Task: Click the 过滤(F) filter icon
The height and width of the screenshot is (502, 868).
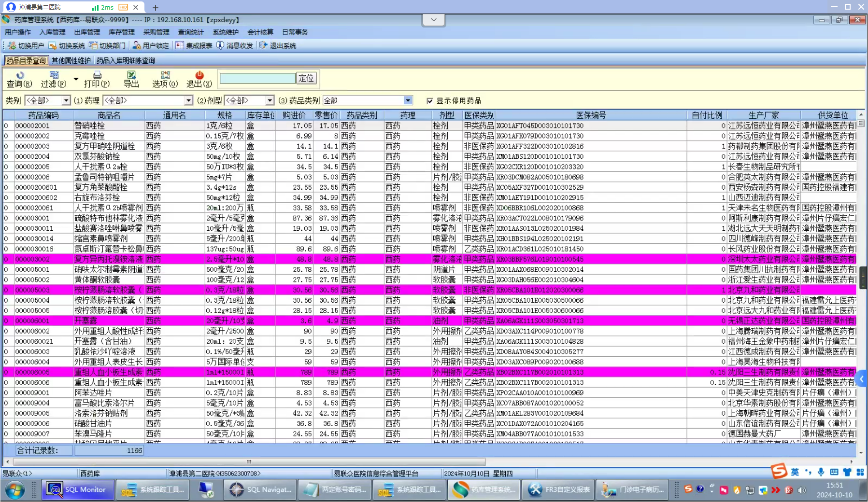Action: (x=53, y=79)
